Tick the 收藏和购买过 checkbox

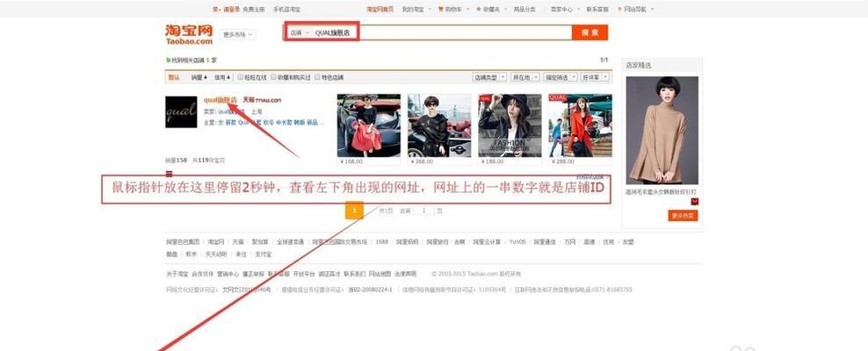[x=273, y=77]
